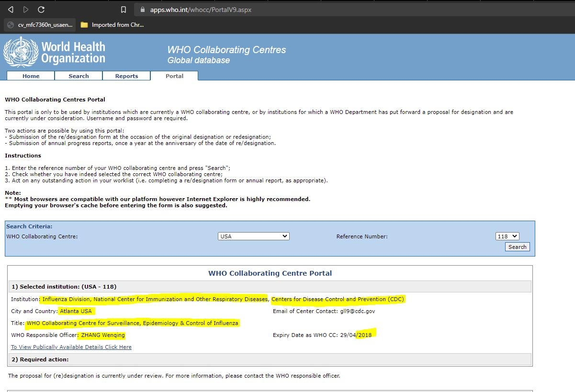This screenshot has height=392, width=575.
Task: Click the expiry date 29/04/2018
Action: [x=356, y=335]
